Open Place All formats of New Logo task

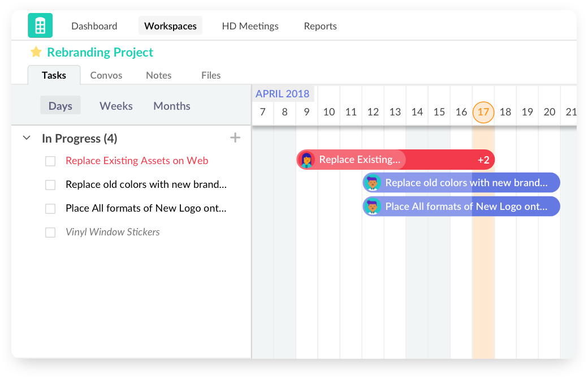point(146,208)
